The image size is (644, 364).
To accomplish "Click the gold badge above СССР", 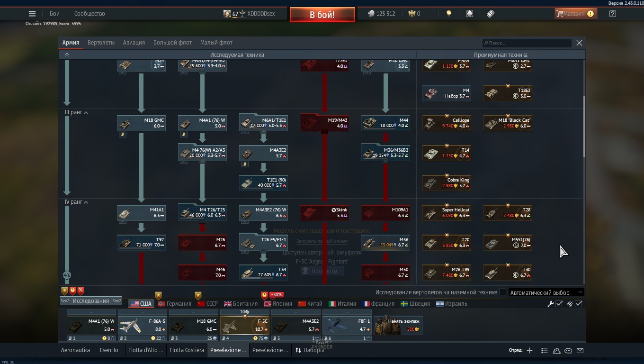I will coord(198,295).
